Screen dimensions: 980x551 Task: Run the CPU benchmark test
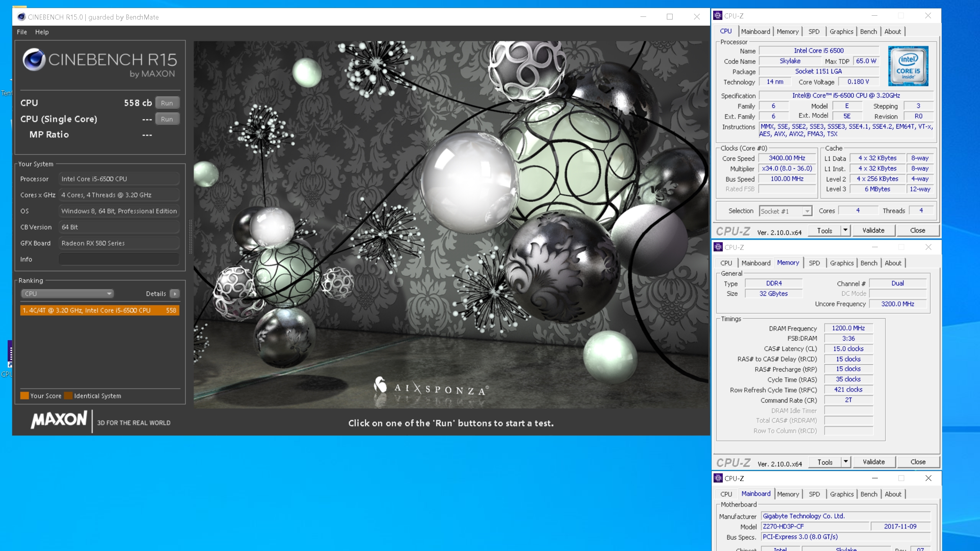pos(167,103)
